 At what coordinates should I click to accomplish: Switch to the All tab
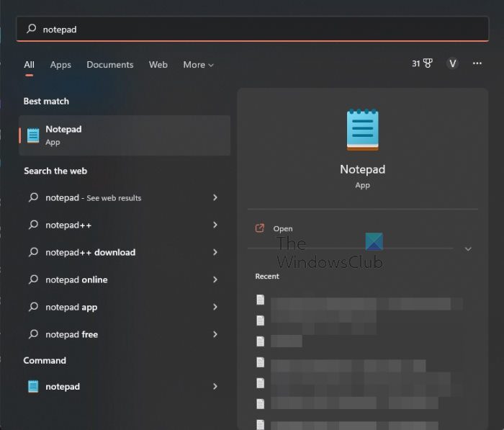(x=29, y=65)
